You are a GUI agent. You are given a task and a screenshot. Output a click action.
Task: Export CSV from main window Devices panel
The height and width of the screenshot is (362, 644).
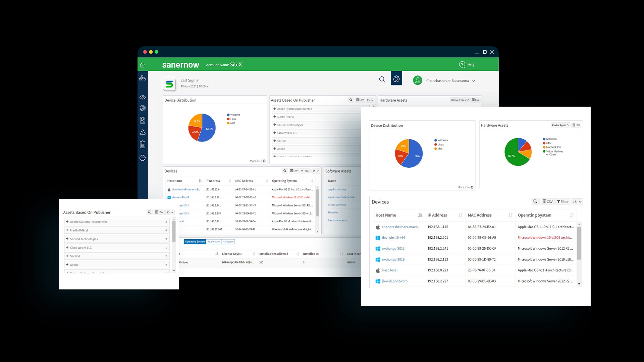click(294, 171)
